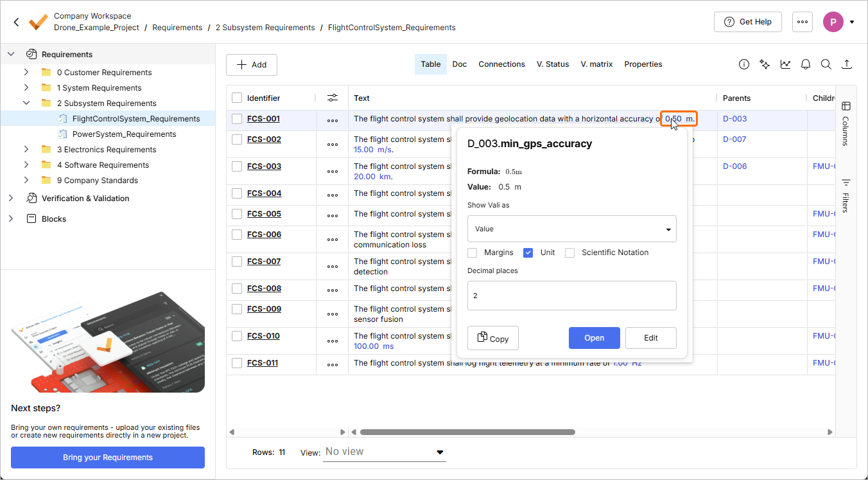Open the Show Vali as dropdown

(x=571, y=229)
